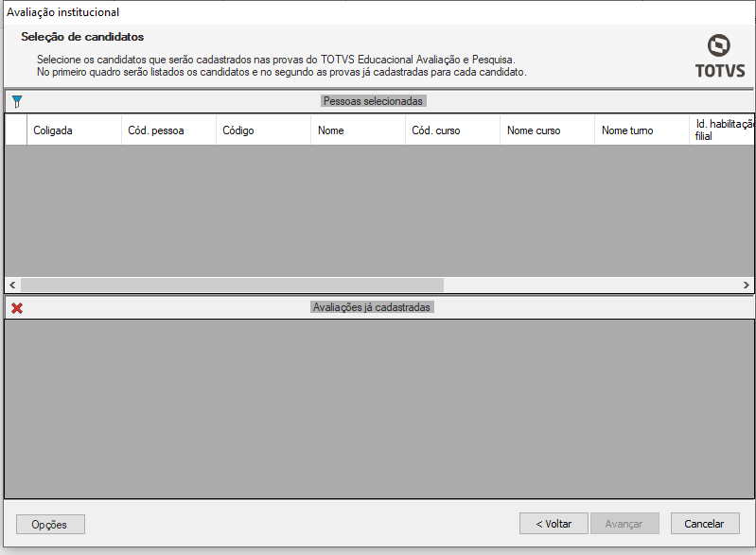
Task: Sort by Nome curso column
Action: click(547, 130)
